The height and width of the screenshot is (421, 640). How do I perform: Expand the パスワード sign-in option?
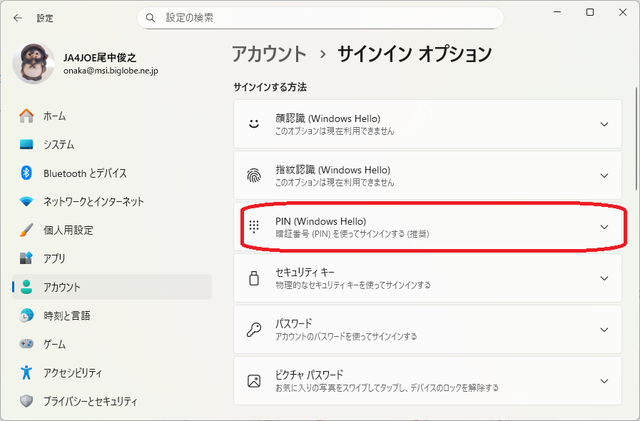(427, 330)
